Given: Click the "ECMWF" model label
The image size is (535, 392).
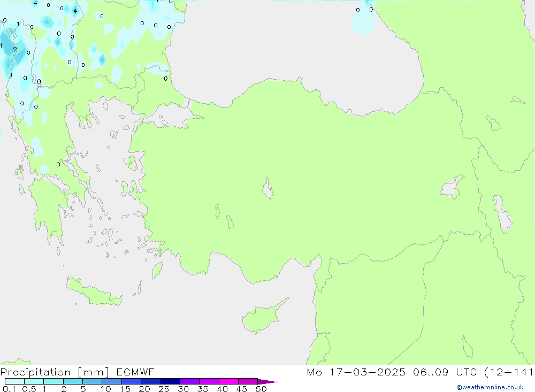Looking at the screenshot, I should [x=135, y=372].
